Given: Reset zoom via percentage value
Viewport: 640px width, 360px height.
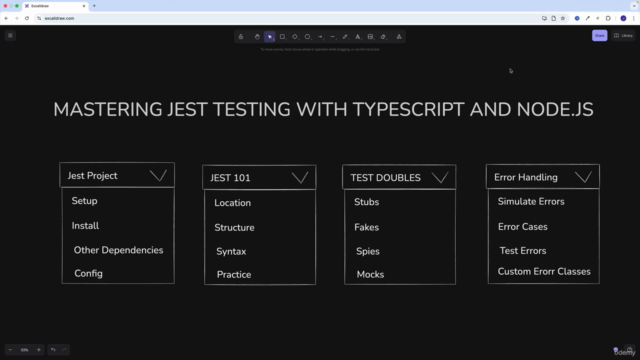Looking at the screenshot, I should click(24, 350).
